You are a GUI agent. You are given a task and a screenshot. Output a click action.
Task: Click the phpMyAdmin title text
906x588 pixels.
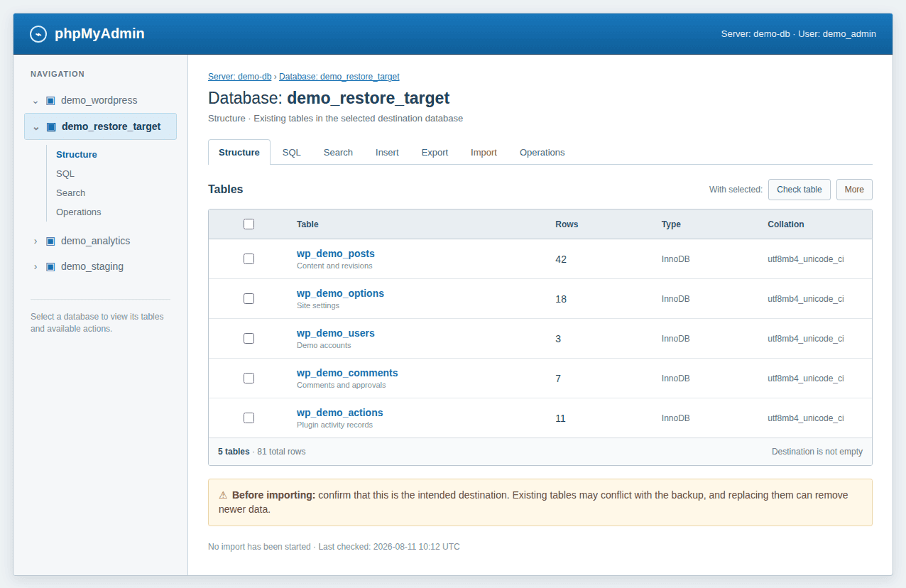[99, 33]
